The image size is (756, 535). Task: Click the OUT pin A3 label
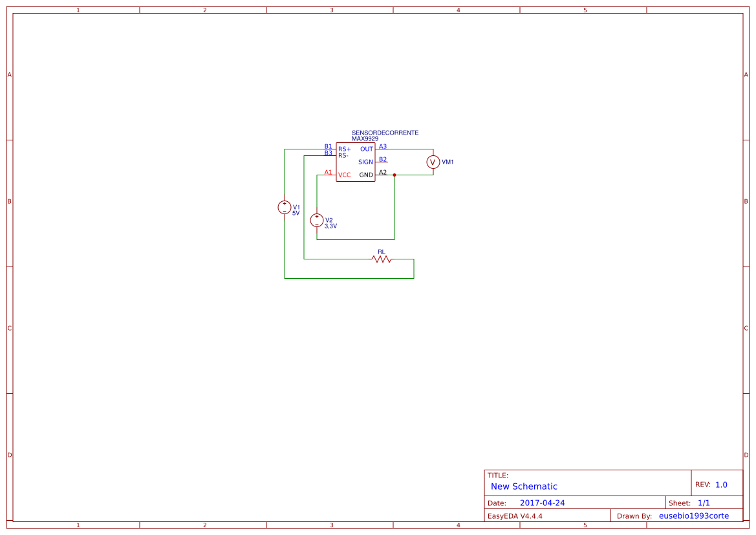tap(382, 146)
